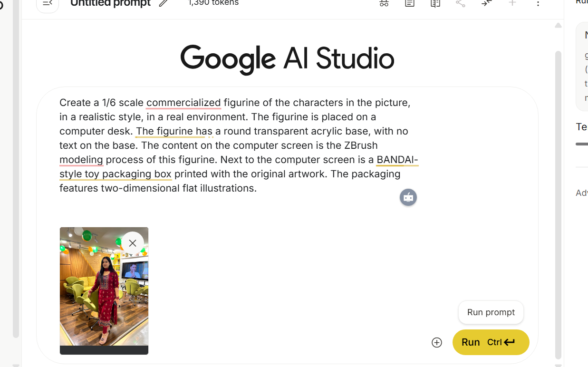Click the share prompt icon
The image size is (588, 367).
pos(461,3)
